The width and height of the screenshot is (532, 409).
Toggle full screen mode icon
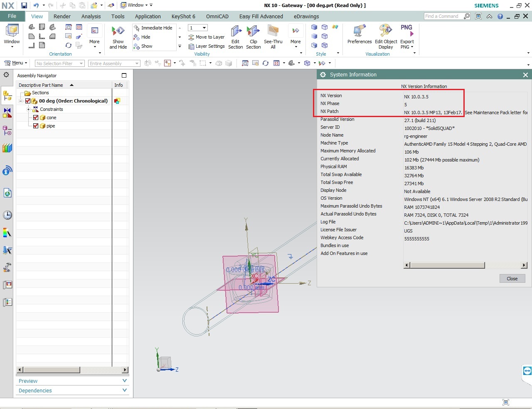478,16
